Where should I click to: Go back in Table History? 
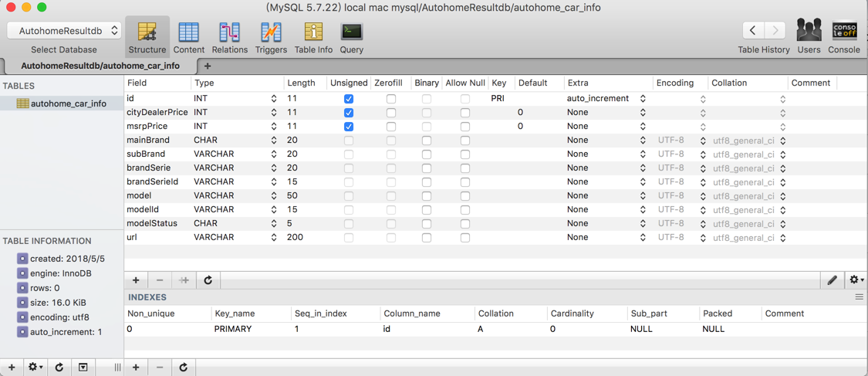click(753, 30)
